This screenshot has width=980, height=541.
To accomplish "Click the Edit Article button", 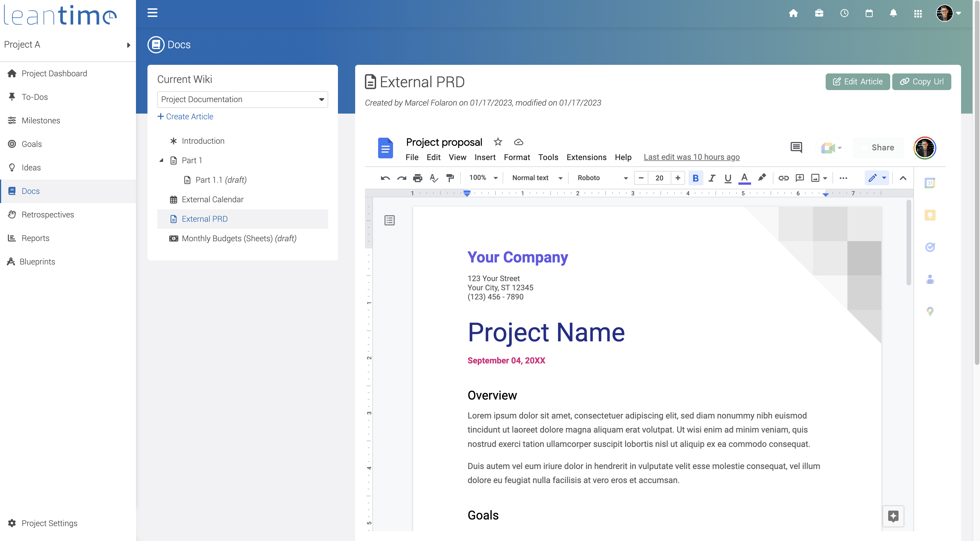I will point(857,81).
